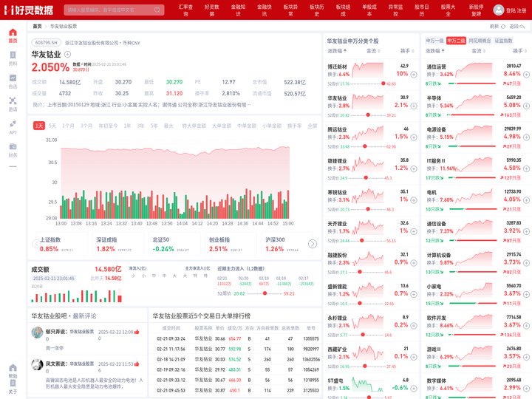This screenshot has height=399, width=532.
Task: Select the 年初至今 chart range
Action: click(x=108, y=126)
